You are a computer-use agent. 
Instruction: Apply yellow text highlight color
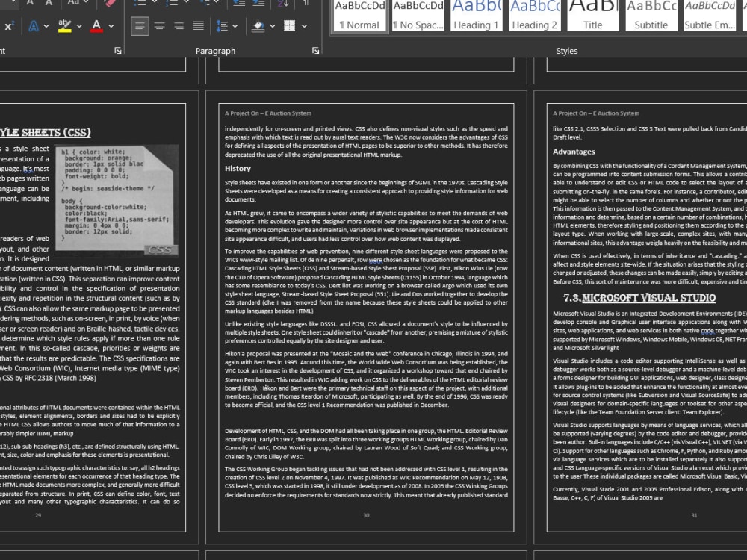pos(64,26)
